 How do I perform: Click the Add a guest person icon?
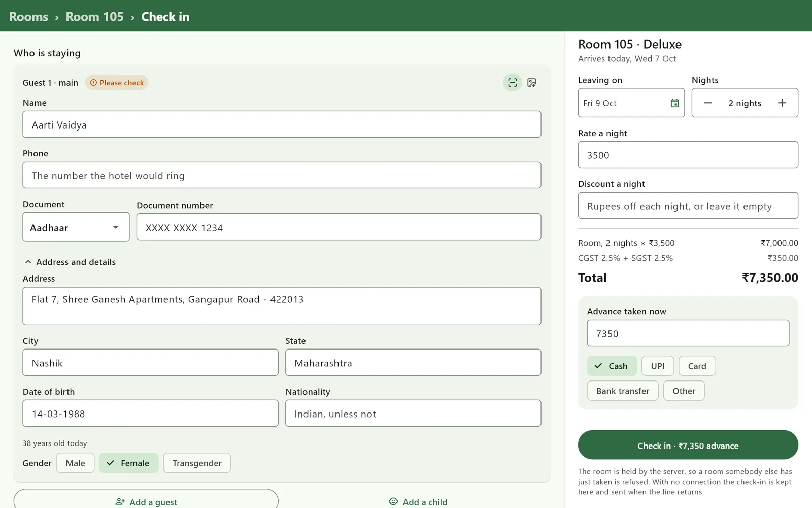pos(120,502)
